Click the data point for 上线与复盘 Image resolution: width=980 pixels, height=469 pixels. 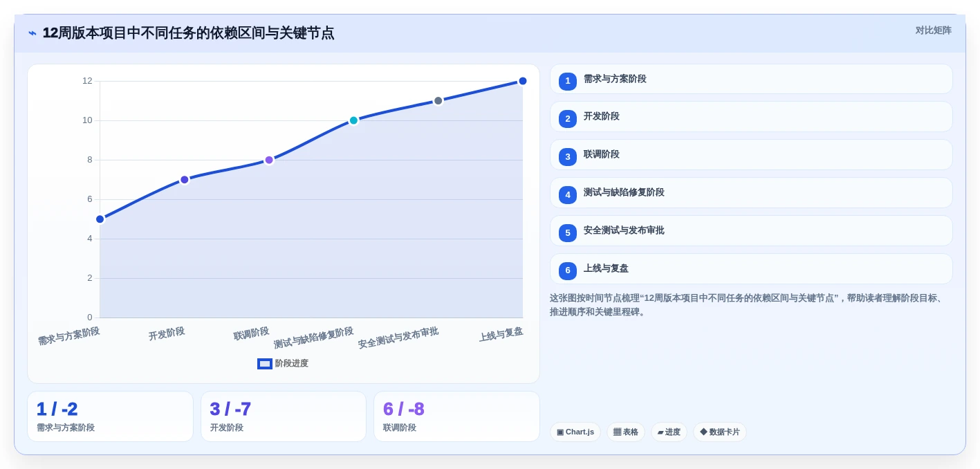tap(523, 81)
